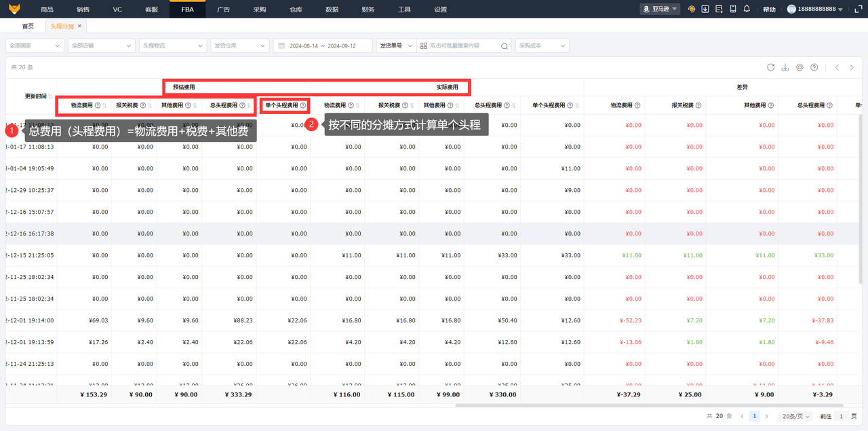Export table with the download arrow icon
Image resolution: width=868 pixels, height=431 pixels.
[x=785, y=67]
